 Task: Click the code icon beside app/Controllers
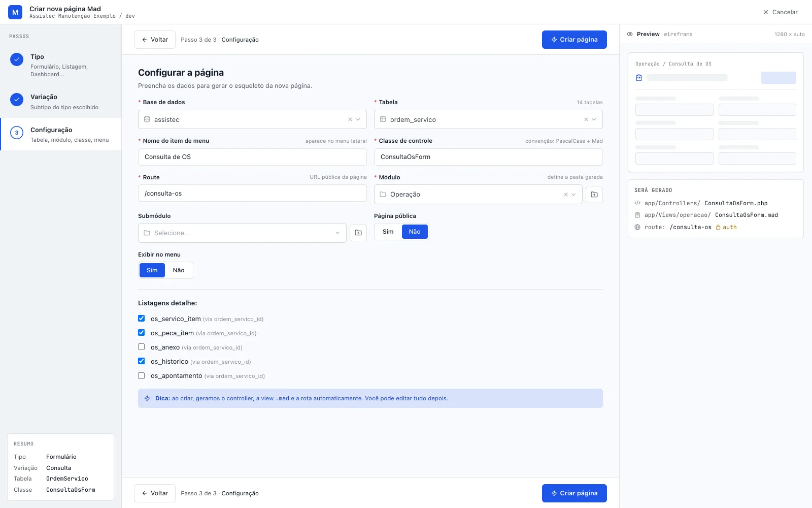(x=637, y=203)
